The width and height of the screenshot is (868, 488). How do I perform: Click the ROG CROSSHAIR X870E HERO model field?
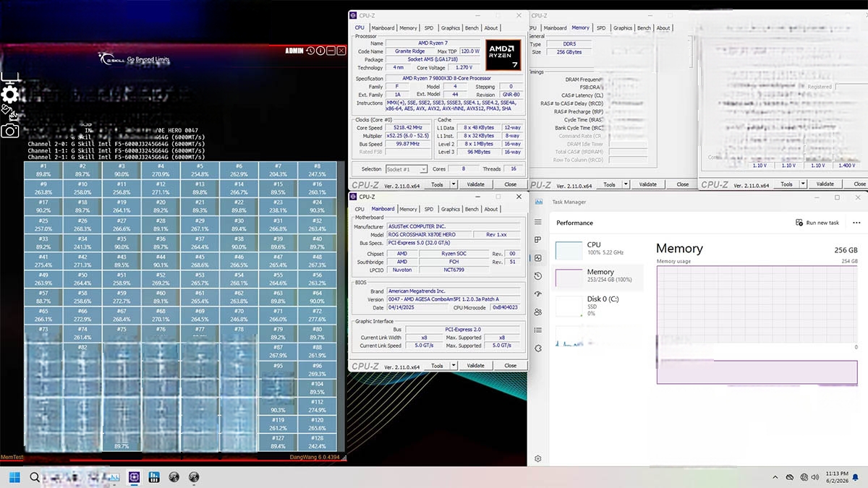(430, 235)
